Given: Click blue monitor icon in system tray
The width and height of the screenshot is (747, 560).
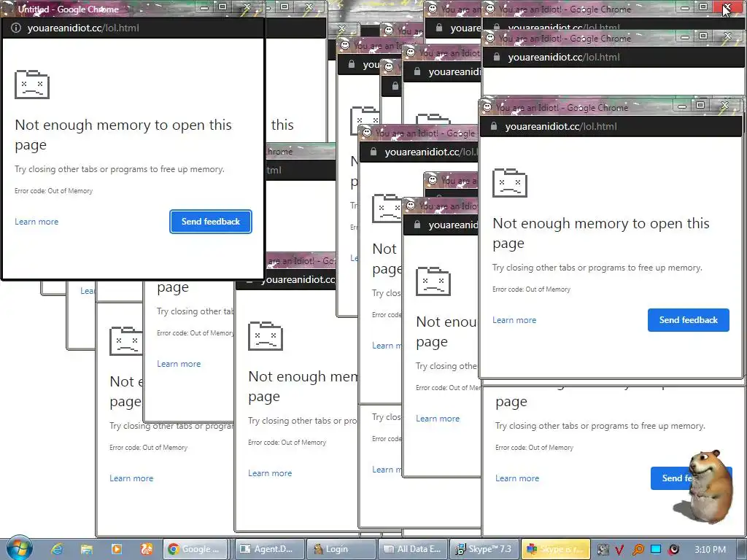Looking at the screenshot, I should (656, 549).
